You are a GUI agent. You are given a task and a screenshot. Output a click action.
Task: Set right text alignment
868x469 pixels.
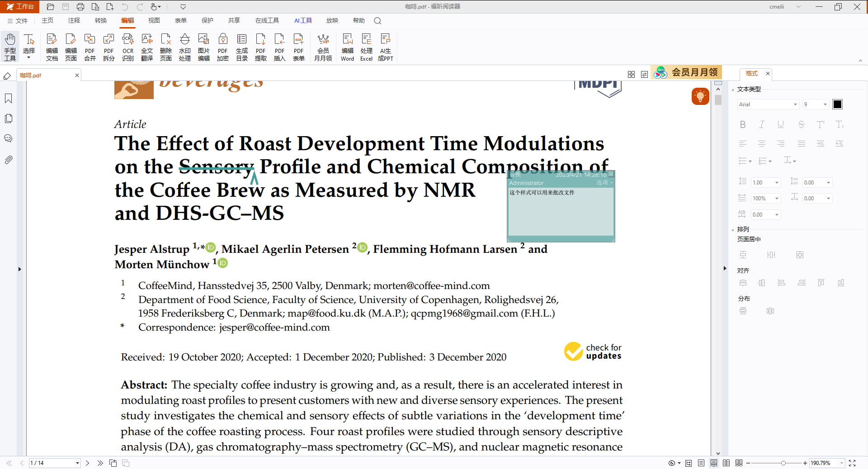[781, 144]
